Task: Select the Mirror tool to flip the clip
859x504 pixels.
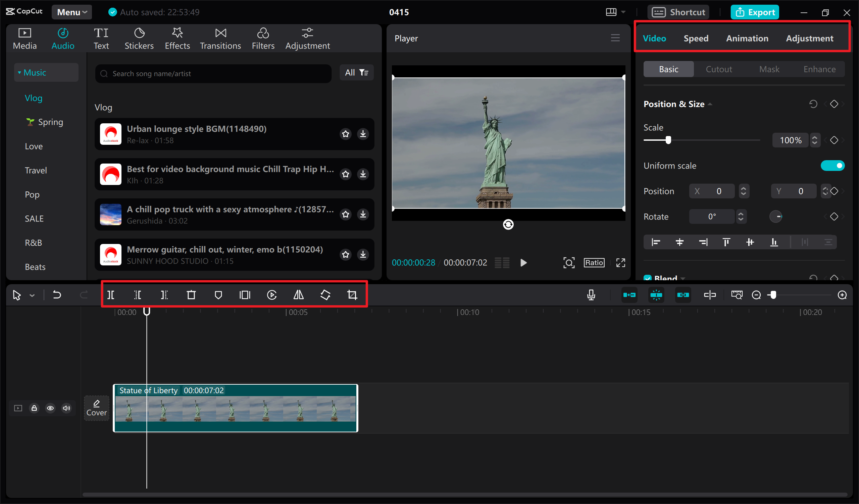Action: [x=298, y=295]
